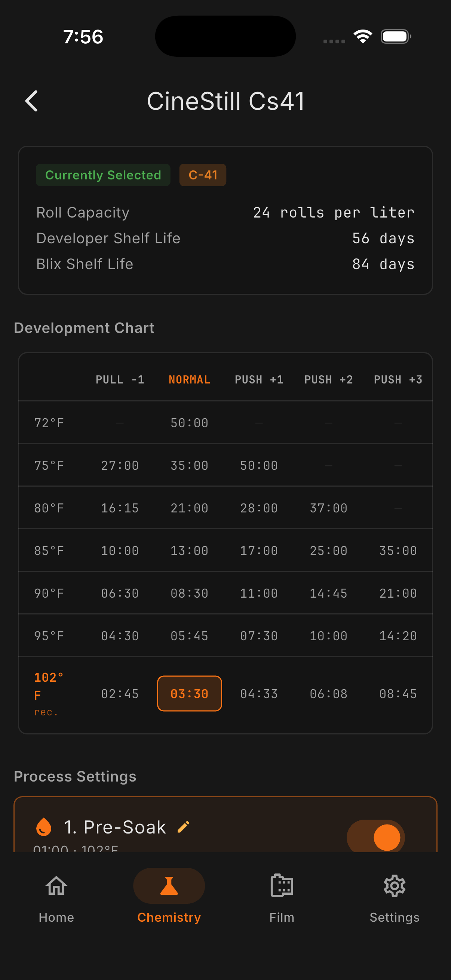Image resolution: width=451 pixels, height=980 pixels.
Task: Disable the Pre-Soak toggle switch
Action: (x=375, y=837)
